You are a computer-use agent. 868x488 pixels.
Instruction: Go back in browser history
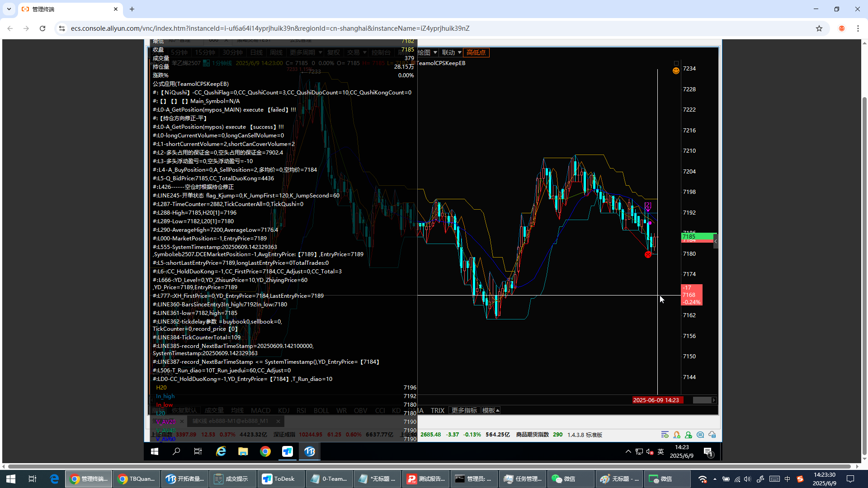tap(10, 28)
